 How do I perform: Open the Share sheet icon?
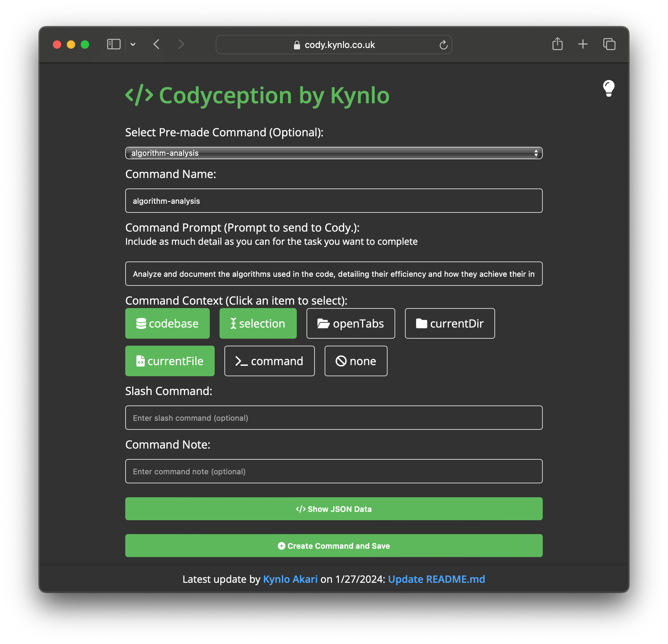(557, 44)
